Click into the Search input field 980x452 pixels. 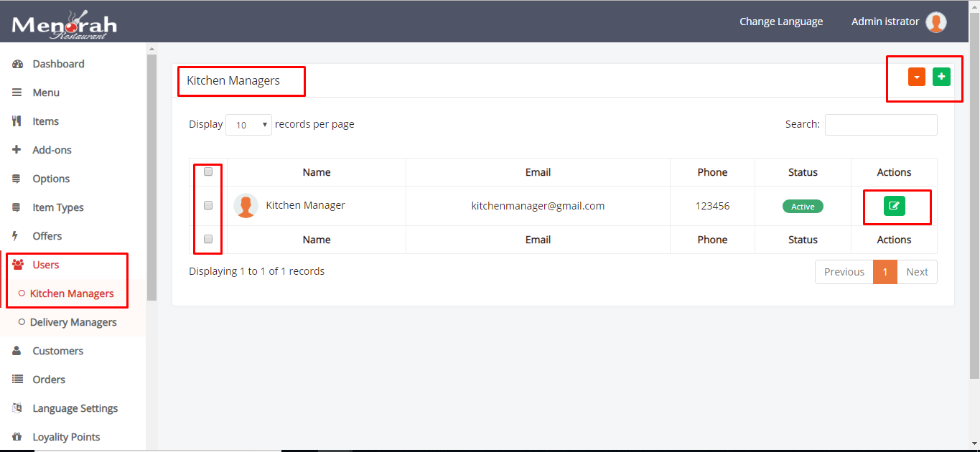pyautogui.click(x=881, y=125)
